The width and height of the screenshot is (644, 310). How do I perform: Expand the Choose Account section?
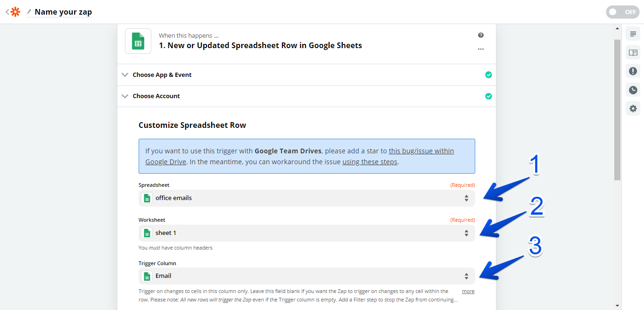[156, 96]
